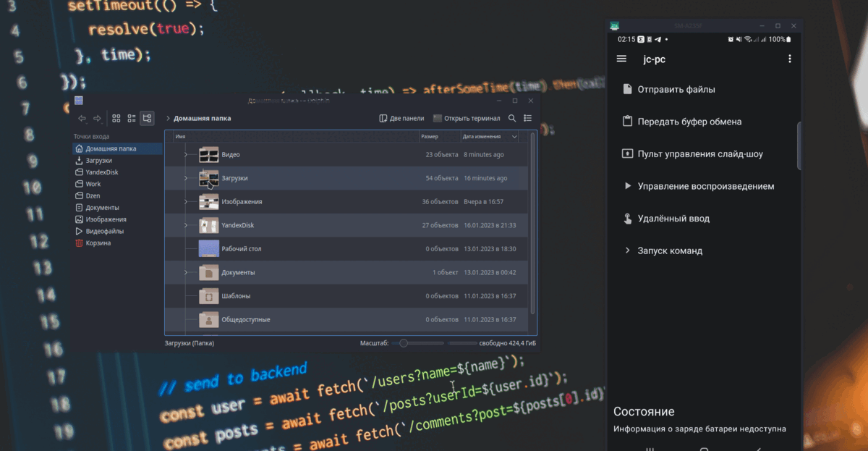Select the Общедоступные folder icon
The width and height of the screenshot is (868, 451).
208,319
